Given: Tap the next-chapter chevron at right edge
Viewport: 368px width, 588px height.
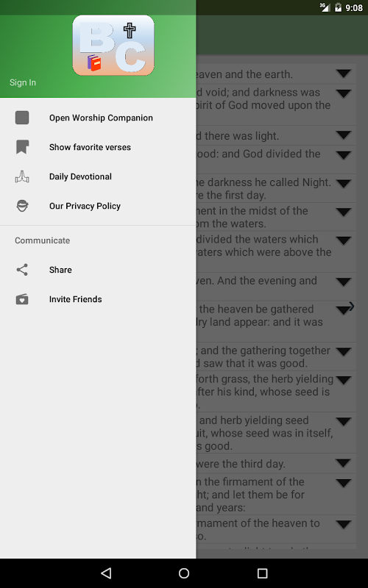Looking at the screenshot, I should pos(351,306).
